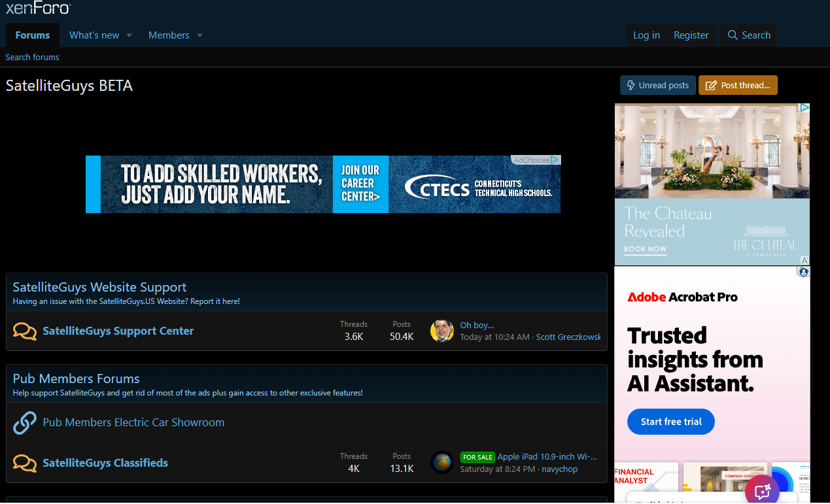Open the Search button
830x504 pixels.
click(x=749, y=35)
